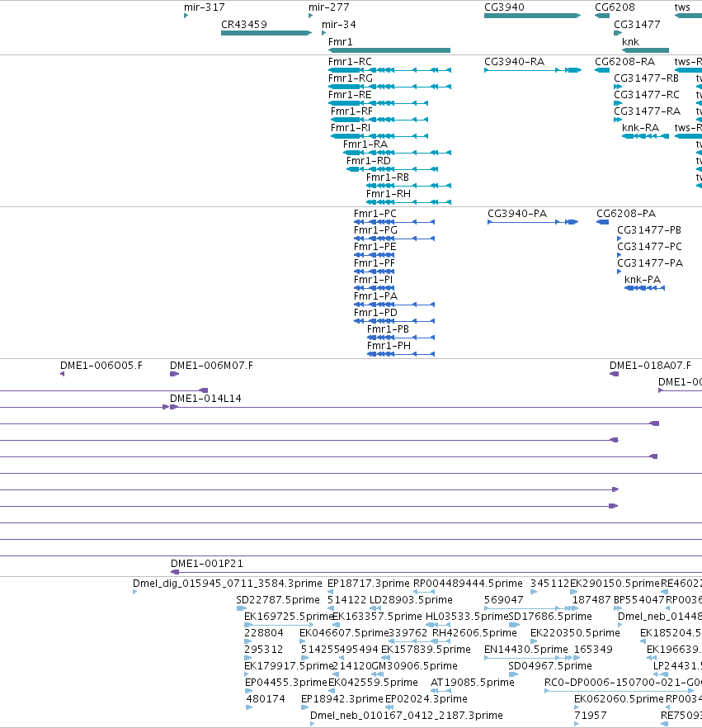Select the Fmr1-RG transcript label
Screen dimensions: 702x728
click(x=351, y=78)
